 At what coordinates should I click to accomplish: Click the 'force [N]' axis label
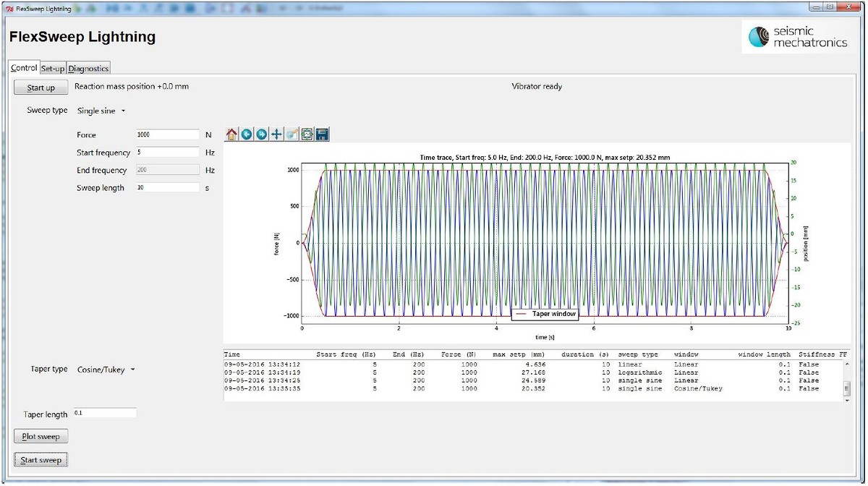click(277, 243)
